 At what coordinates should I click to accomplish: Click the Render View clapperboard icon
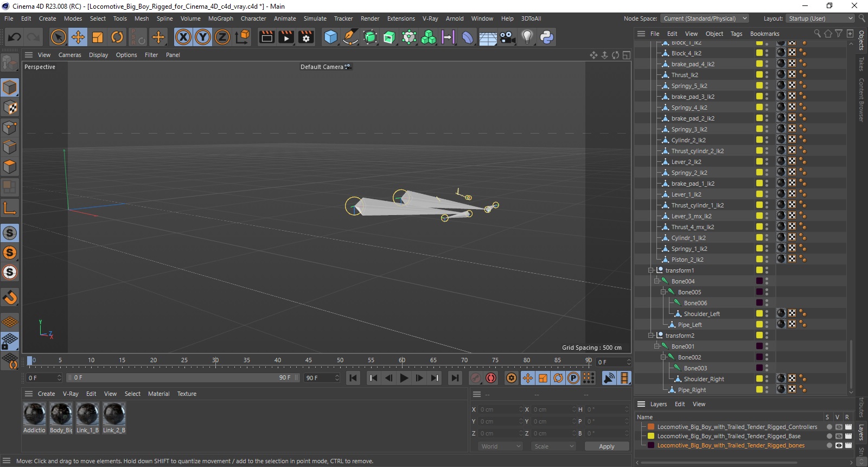267,37
